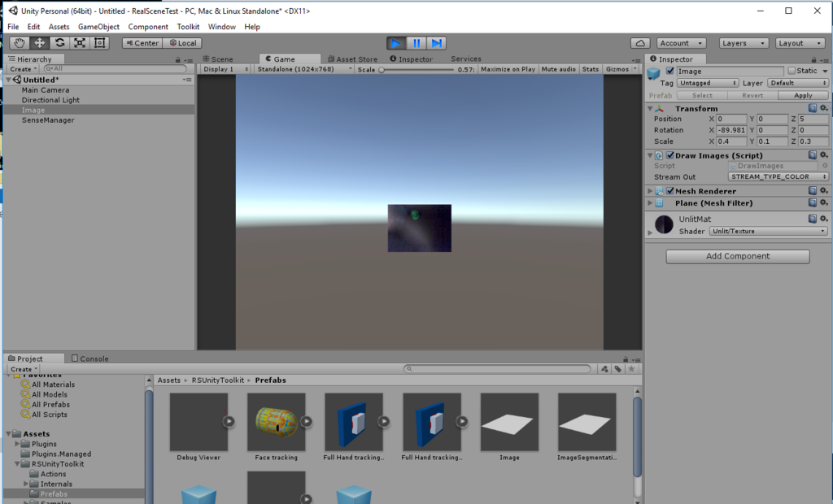Select the Hand tool in the toolbar
Image resolution: width=833 pixels, height=504 pixels.
(20, 43)
